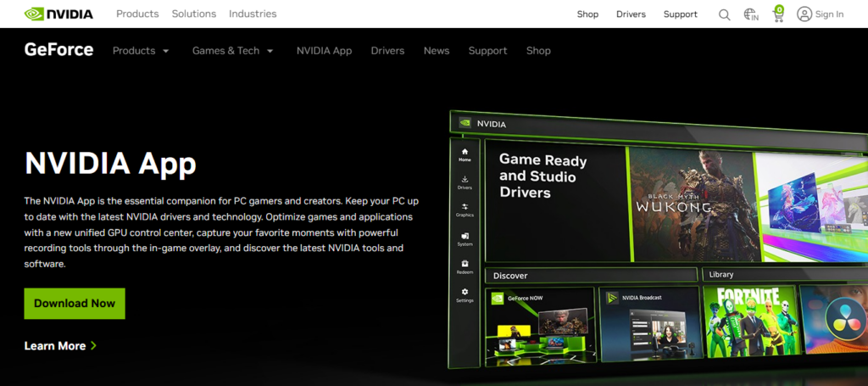
Task: Go to Support in top header
Action: 681,14
